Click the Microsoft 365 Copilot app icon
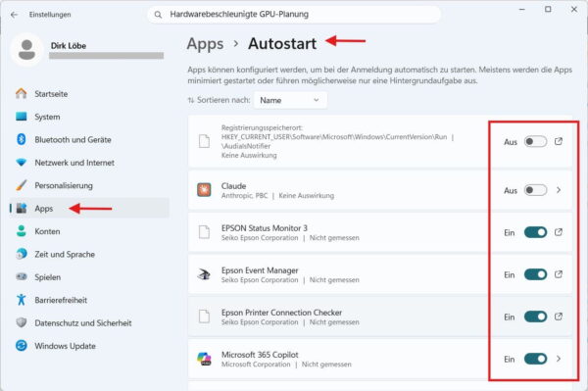The width and height of the screenshot is (588, 391). [204, 359]
